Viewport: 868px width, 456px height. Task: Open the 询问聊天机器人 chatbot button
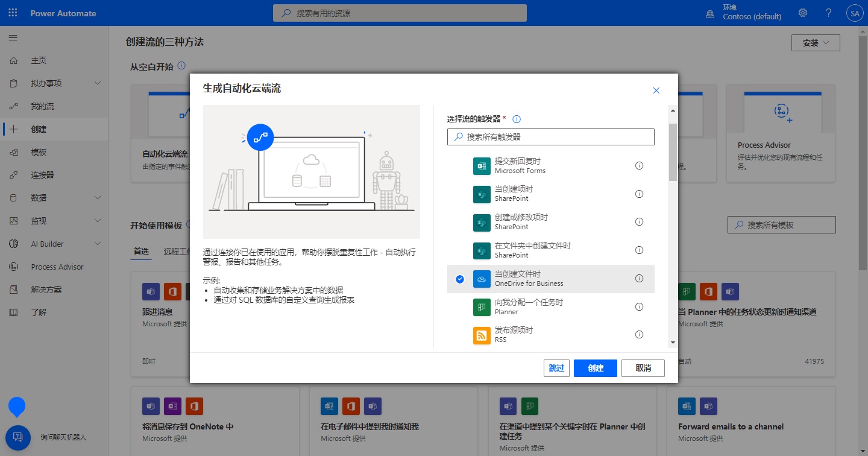[x=17, y=437]
